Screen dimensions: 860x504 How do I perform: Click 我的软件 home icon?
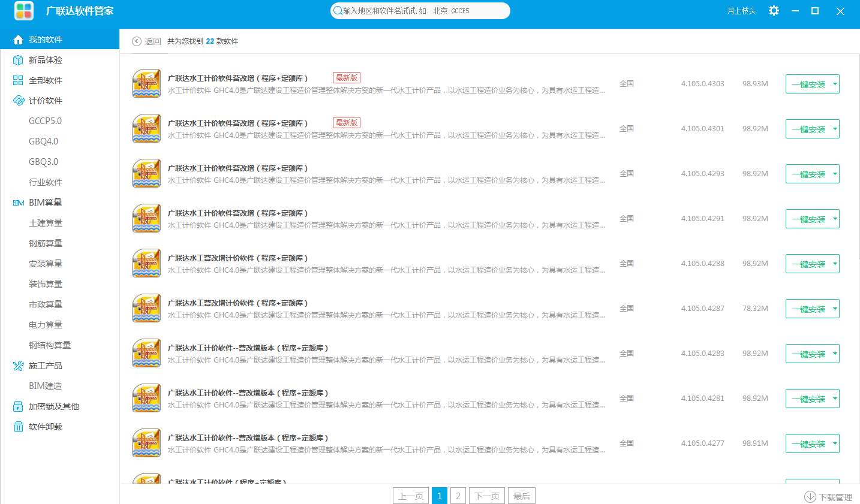click(18, 40)
